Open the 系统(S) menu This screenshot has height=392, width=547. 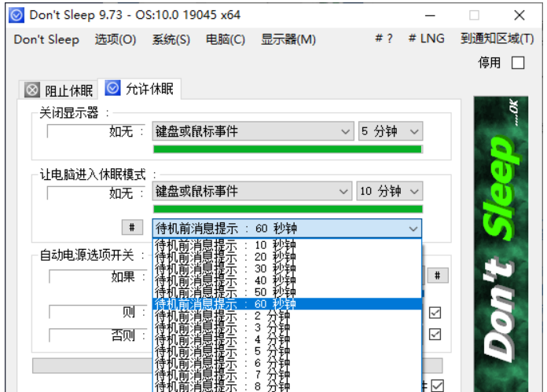click(171, 39)
